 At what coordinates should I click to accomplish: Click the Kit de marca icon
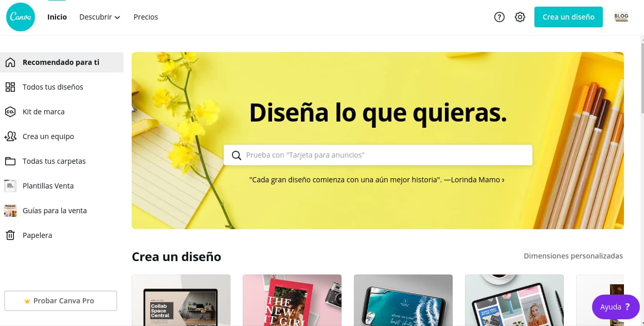[x=10, y=112]
